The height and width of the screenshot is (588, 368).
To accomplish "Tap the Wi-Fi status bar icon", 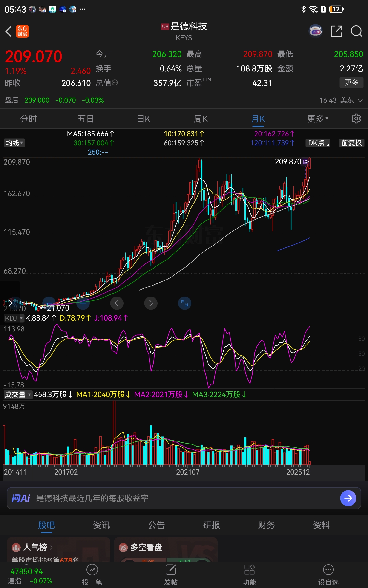I will click(x=313, y=9).
